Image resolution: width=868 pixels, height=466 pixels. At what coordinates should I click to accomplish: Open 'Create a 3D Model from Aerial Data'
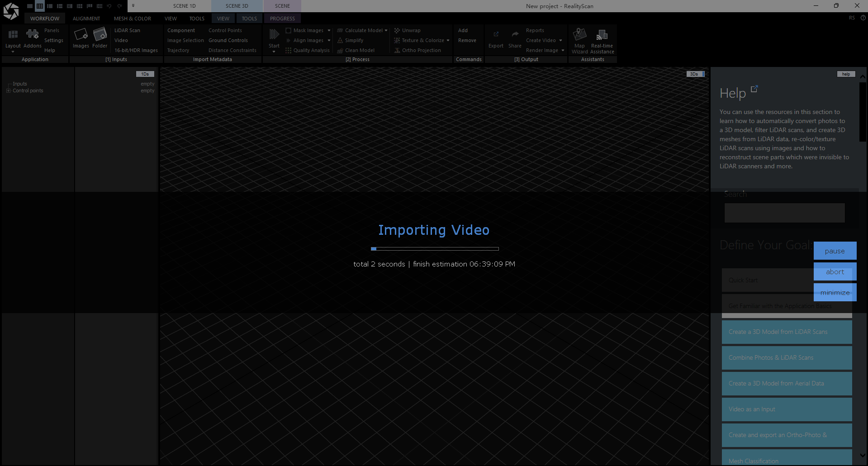click(x=787, y=383)
